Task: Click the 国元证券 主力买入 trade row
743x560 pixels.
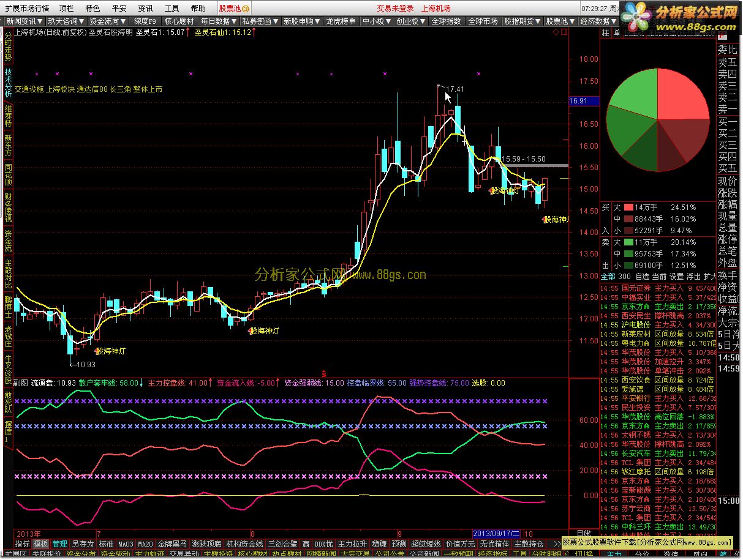Action: coord(658,288)
